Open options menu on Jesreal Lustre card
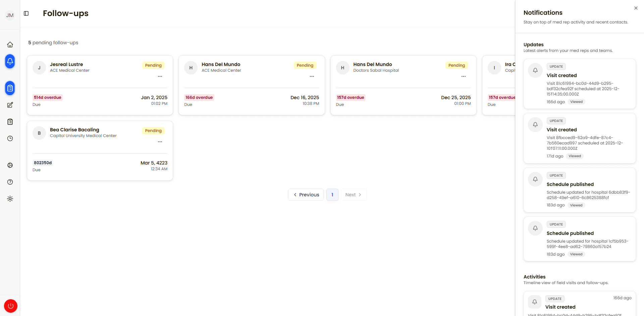The width and height of the screenshot is (644, 316). (x=160, y=76)
